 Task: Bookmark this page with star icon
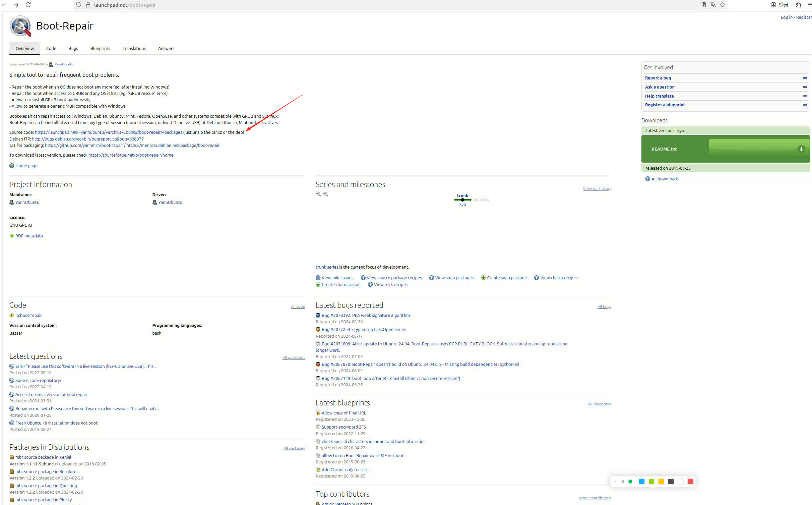723,5
